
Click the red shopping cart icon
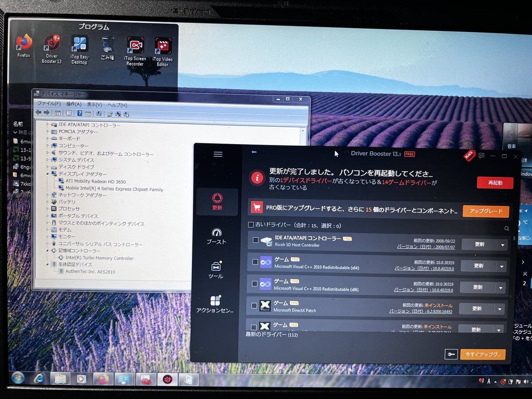(257, 207)
